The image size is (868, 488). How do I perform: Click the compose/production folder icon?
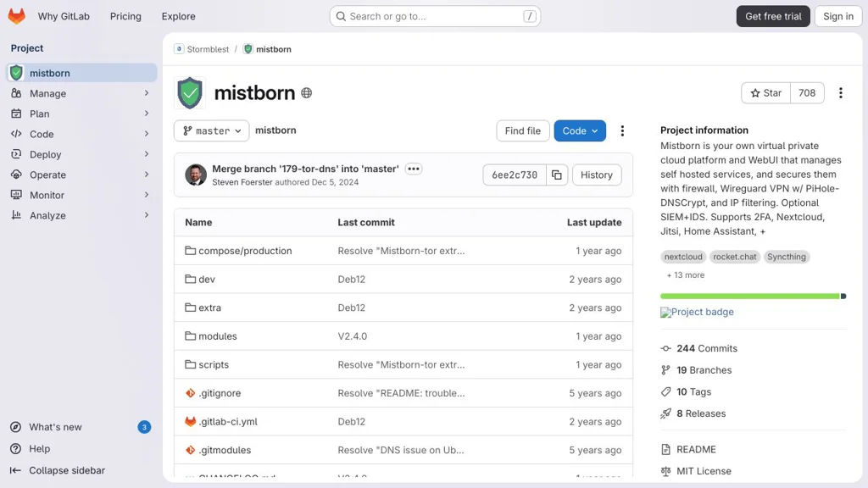coord(191,251)
